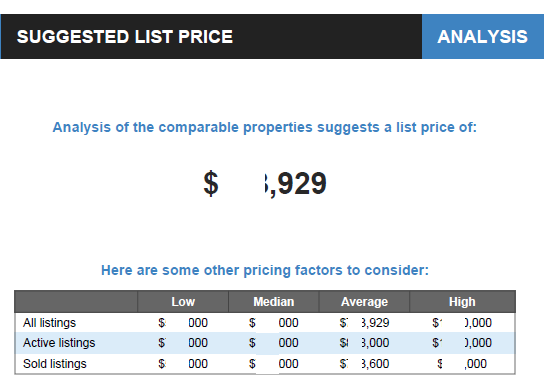Click the Average column header

coord(364,302)
